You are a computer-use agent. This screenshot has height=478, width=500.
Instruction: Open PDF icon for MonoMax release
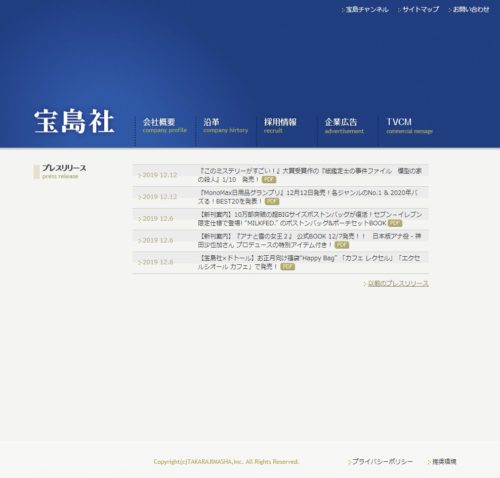coord(272,201)
